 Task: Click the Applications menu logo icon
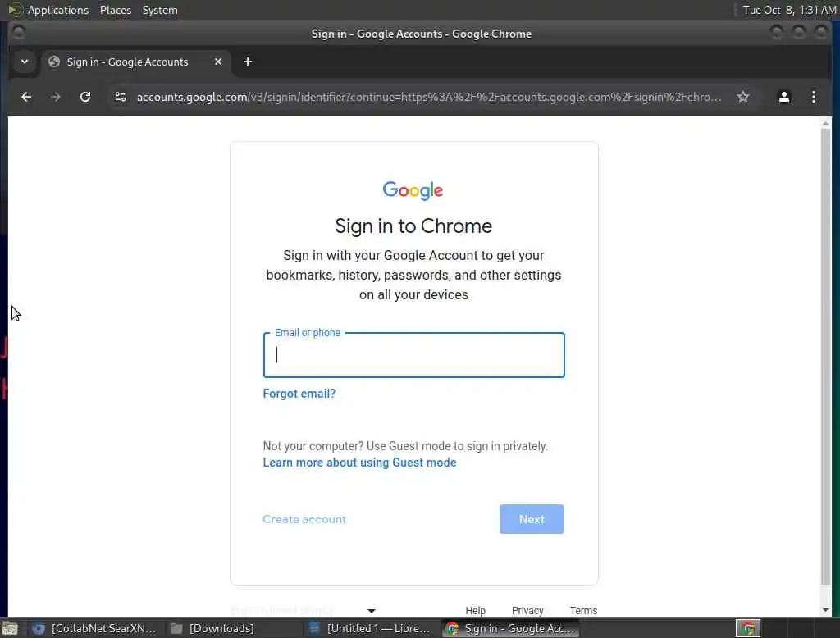click(x=15, y=10)
